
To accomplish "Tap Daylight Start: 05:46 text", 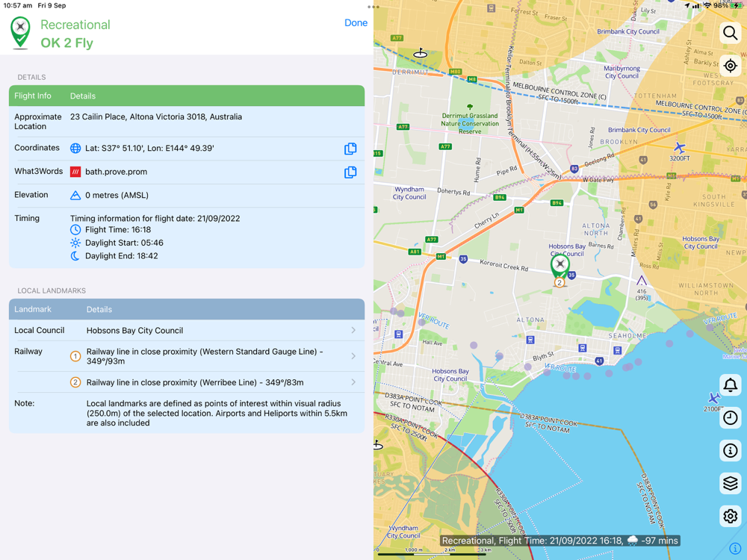I will click(124, 243).
